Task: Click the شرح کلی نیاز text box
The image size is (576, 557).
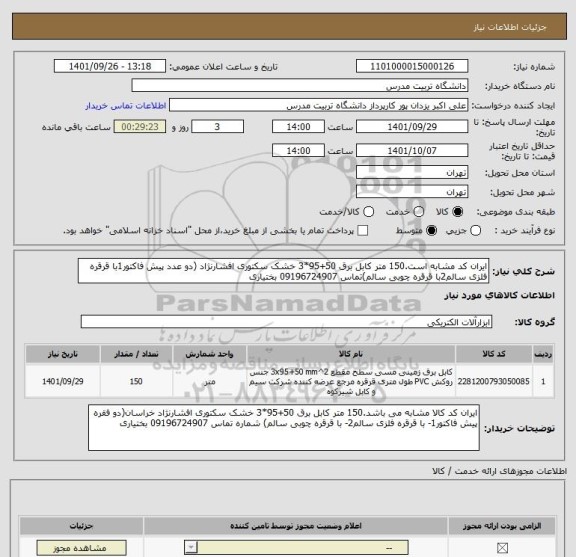Action: (x=283, y=271)
